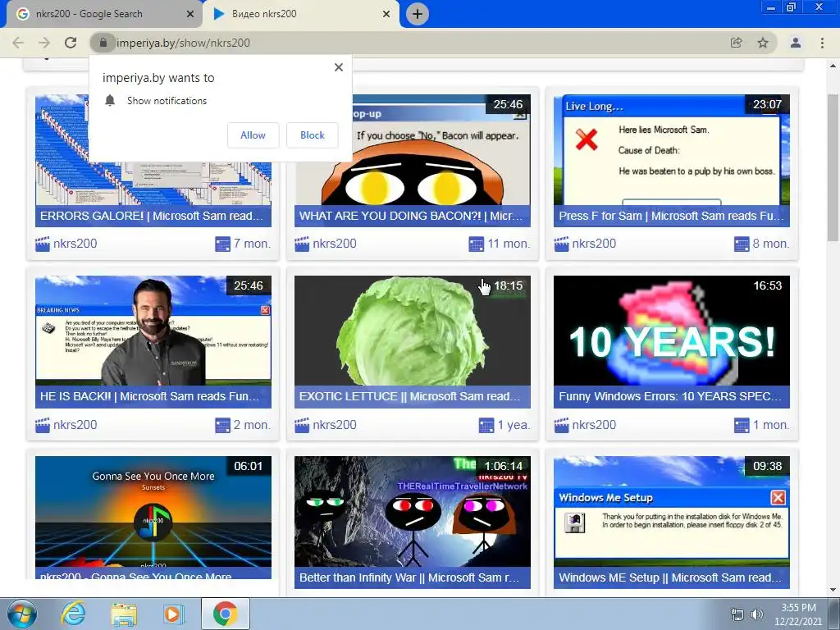Screen dimensions: 840x630
Task: Click calendar icon next to 1 yea.
Action: (x=486, y=426)
